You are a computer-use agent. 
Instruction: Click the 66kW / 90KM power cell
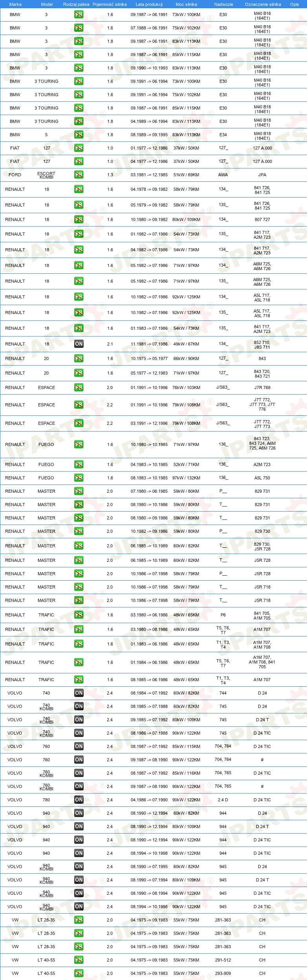(186, 358)
